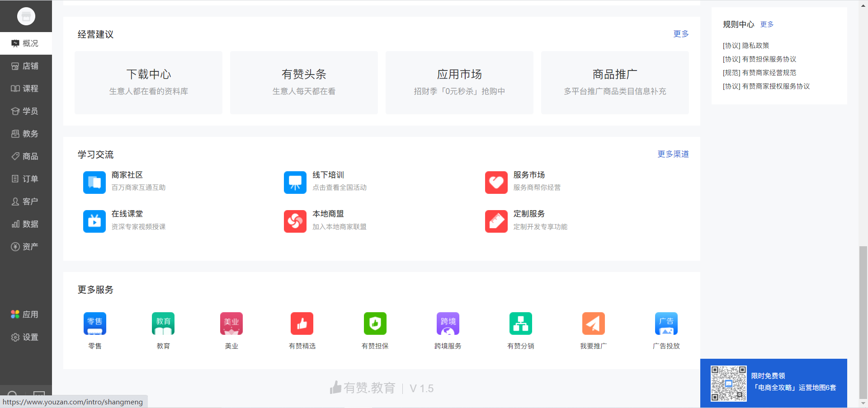Click the 限时免费领 promo banner text

[768, 376]
